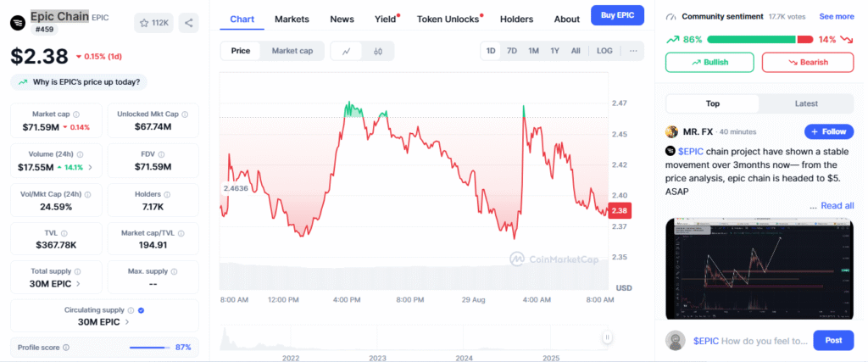Vote Bearish on EPIC
This screenshot has width=868, height=362.
[808, 62]
